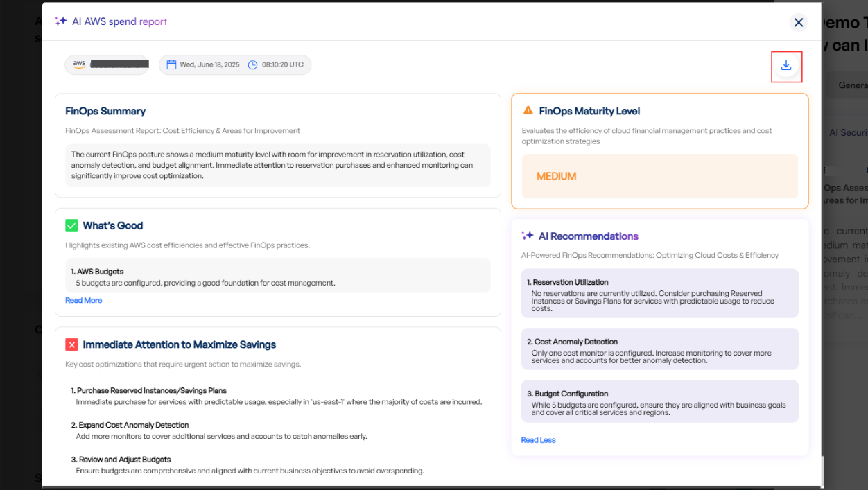The width and height of the screenshot is (868, 490).
Task: Click the Budget Configuration recommendation card
Action: click(x=659, y=401)
